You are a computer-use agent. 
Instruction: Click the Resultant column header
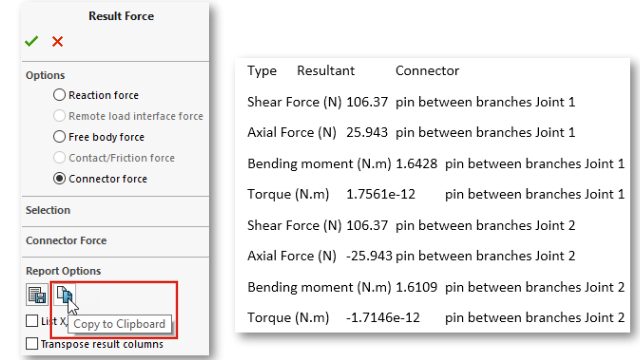[x=326, y=71]
